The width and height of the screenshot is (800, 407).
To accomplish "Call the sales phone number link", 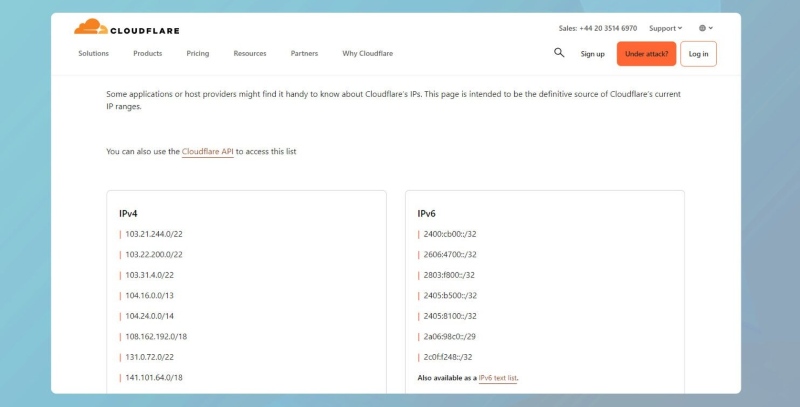I will click(x=597, y=28).
